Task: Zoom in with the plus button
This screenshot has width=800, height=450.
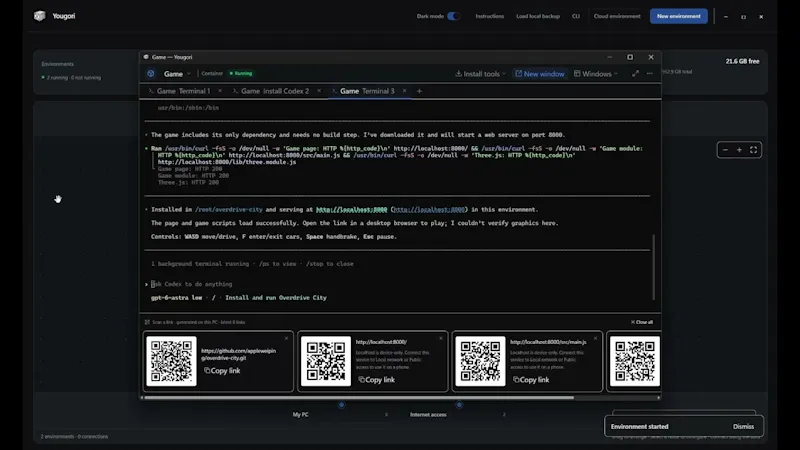Action: click(x=739, y=150)
